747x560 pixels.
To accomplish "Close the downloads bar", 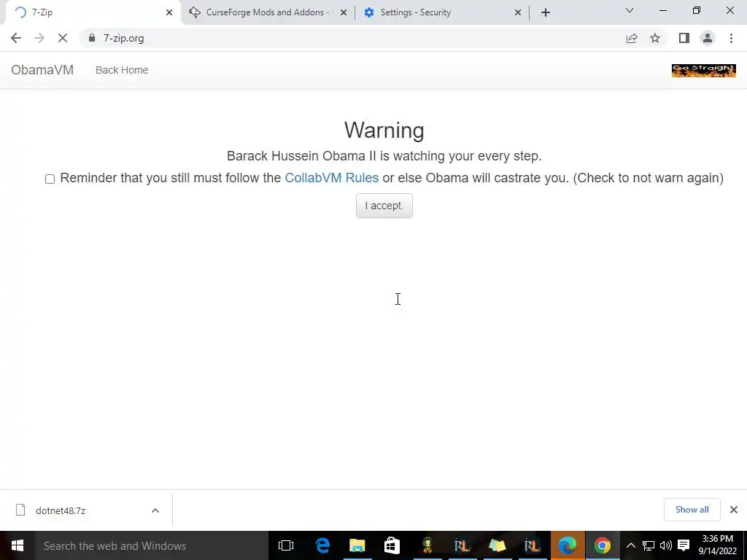I will [734, 510].
